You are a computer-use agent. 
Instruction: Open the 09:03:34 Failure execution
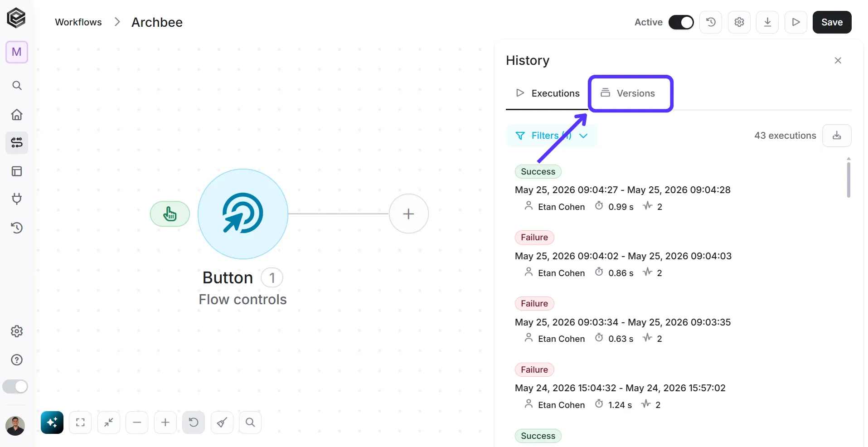pyautogui.click(x=623, y=321)
